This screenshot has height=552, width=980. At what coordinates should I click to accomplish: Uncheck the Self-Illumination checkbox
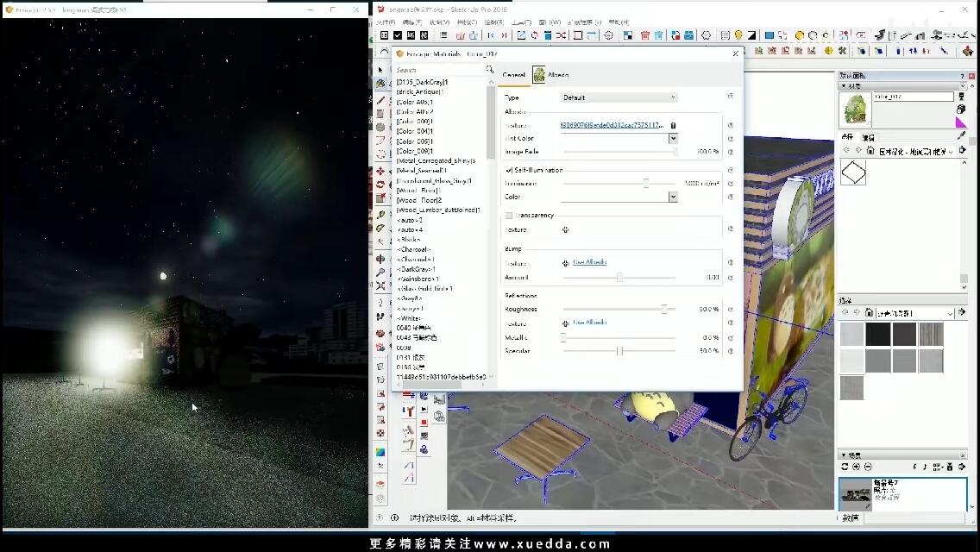coord(509,170)
